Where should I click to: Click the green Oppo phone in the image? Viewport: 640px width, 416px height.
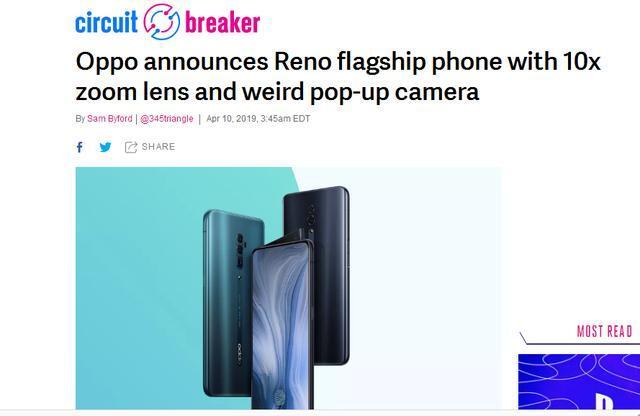[227, 302]
